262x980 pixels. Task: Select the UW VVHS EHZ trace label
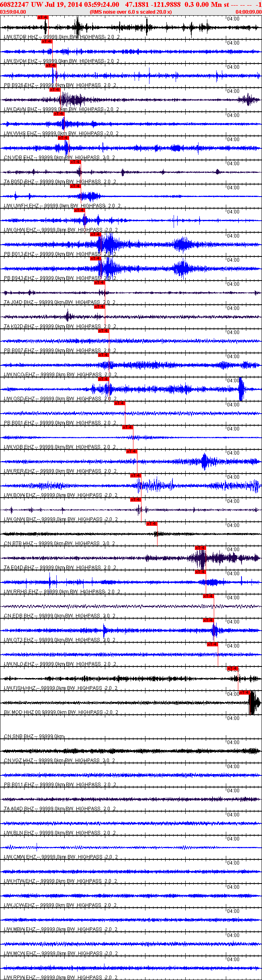(x=61, y=133)
